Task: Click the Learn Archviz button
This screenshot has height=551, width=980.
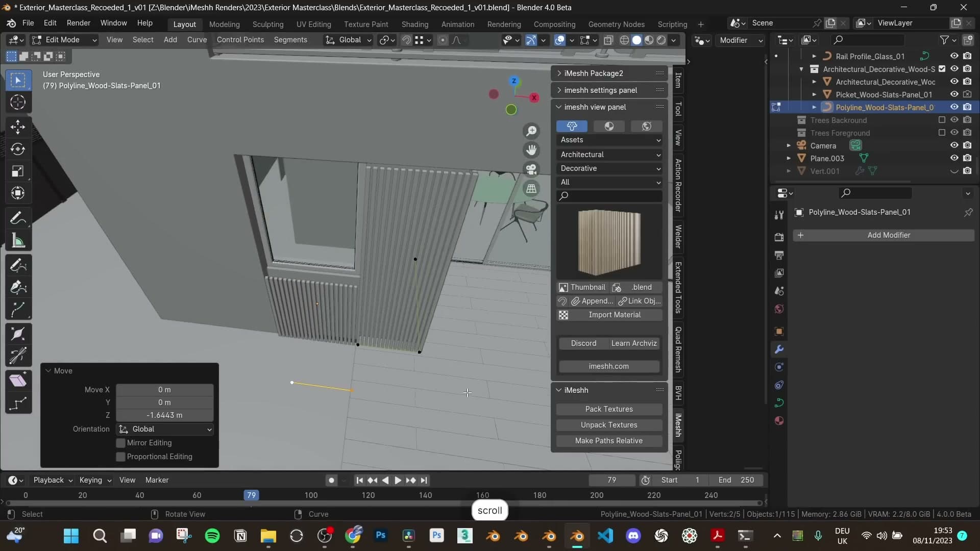Action: [634, 343]
